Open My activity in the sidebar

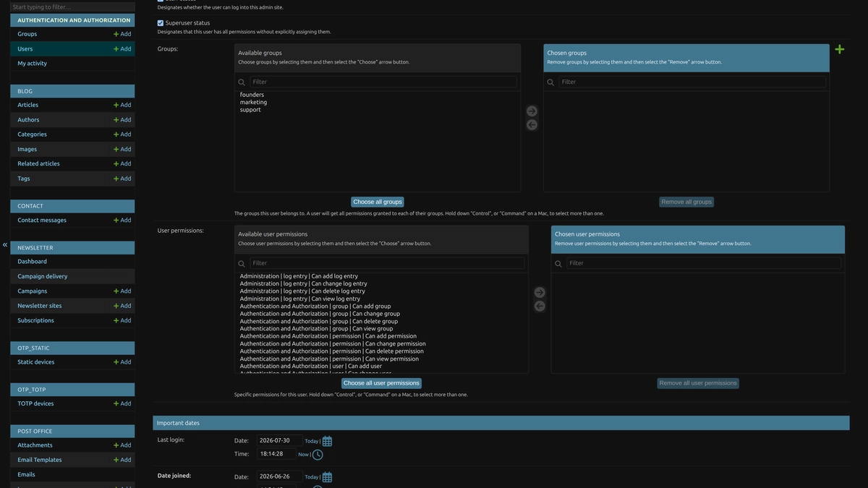tap(33, 64)
